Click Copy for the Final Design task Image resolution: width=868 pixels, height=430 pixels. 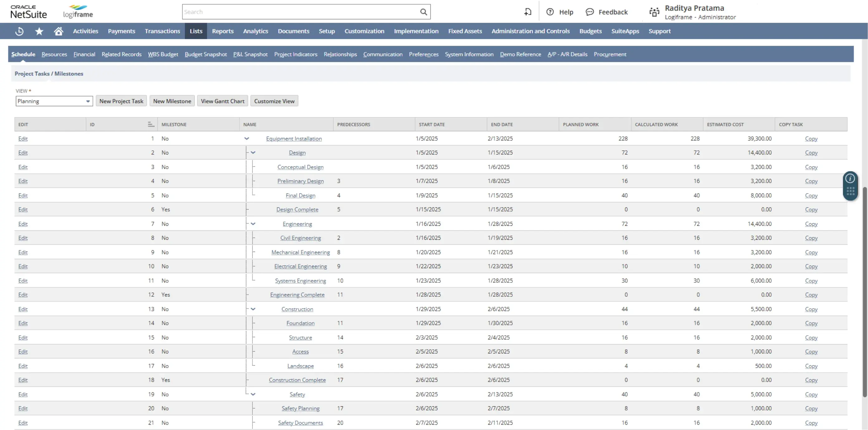811,196
